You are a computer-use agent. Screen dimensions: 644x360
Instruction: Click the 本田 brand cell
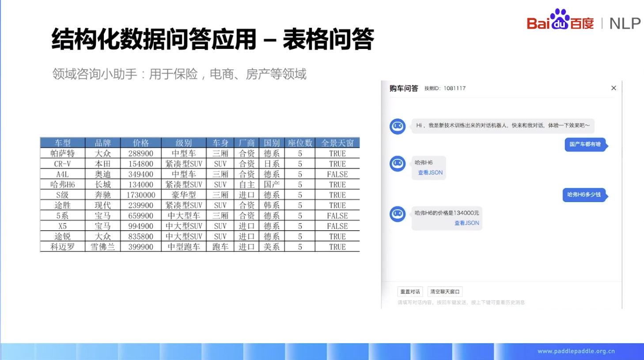coord(103,164)
